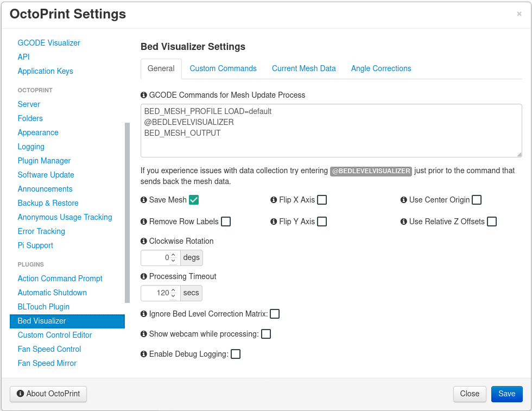
Task: Click the Close button
Action: [x=470, y=394]
